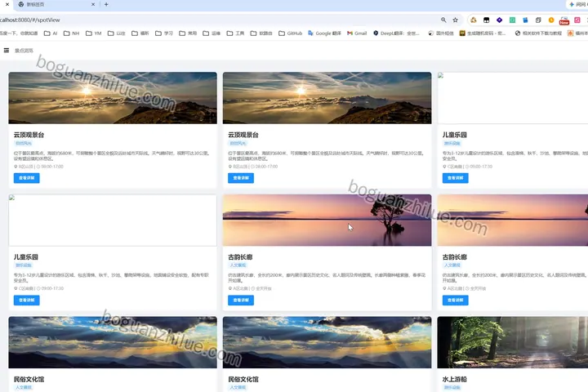Viewport: 588px width, 392px height.
Task: Click blue 查看详解 button on right-column 儿童乐园 card
Action: tap(455, 178)
